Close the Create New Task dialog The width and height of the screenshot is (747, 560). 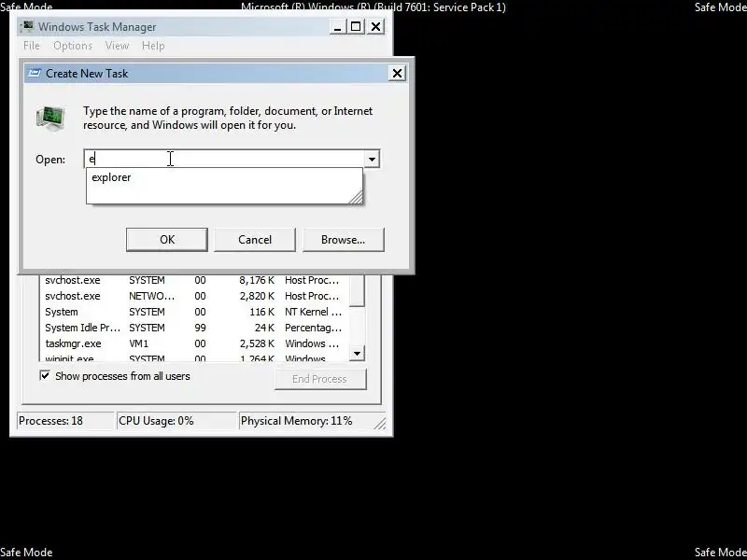[x=397, y=74]
